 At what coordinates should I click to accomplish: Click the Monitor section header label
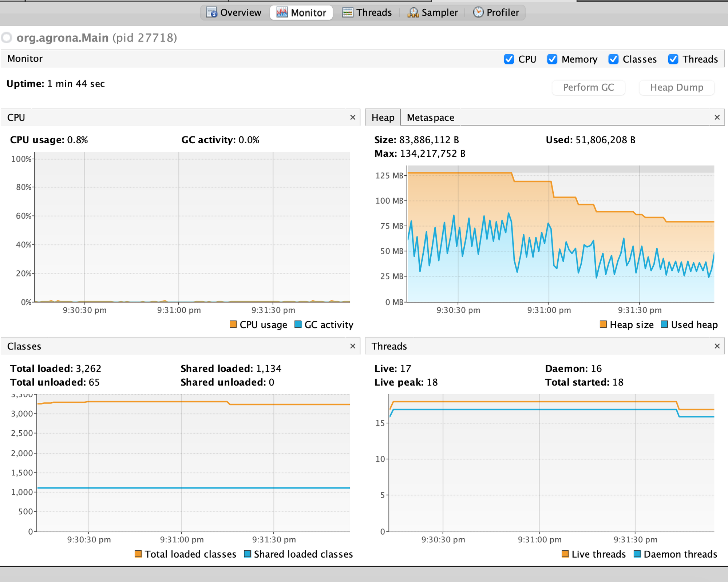pyautogui.click(x=25, y=59)
